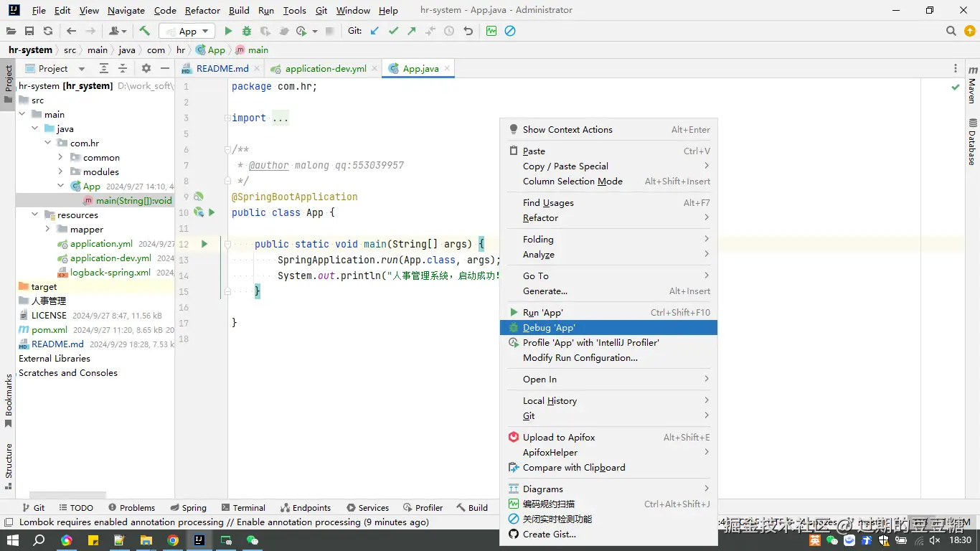This screenshot has height=551, width=980.
Task: Click the green Run button in toolbar
Action: 228,31
